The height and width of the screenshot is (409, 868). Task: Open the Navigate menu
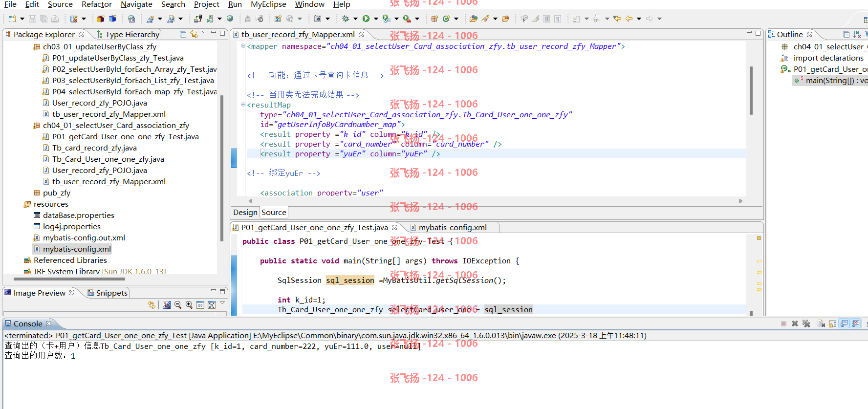[136, 4]
